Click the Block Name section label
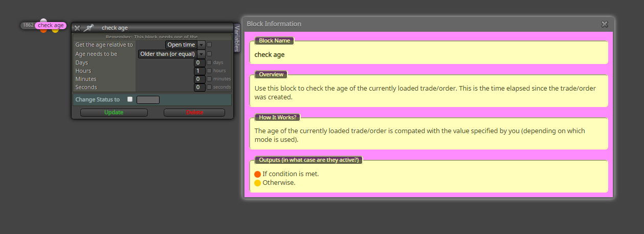This screenshot has height=234, width=644. tap(274, 40)
